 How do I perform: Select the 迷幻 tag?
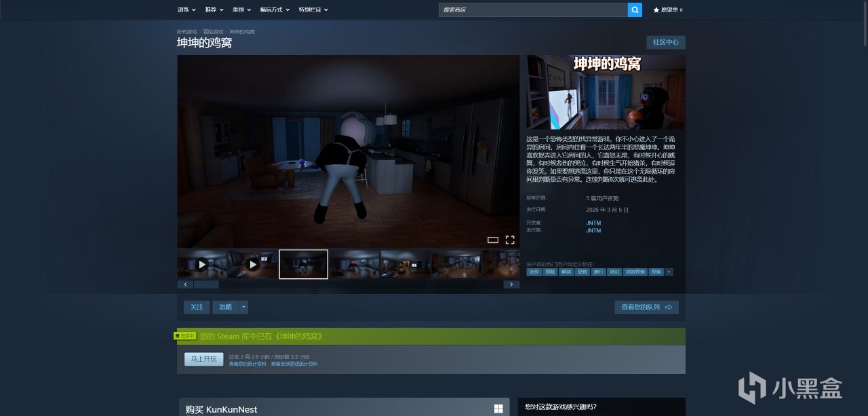(x=614, y=272)
